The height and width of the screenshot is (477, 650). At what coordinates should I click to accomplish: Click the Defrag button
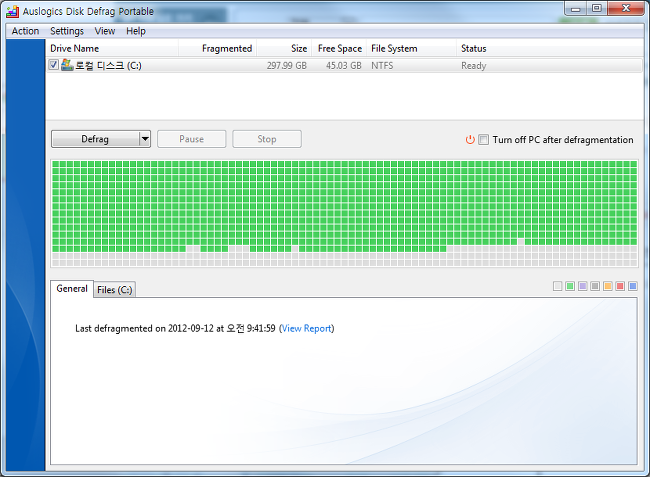click(x=95, y=139)
